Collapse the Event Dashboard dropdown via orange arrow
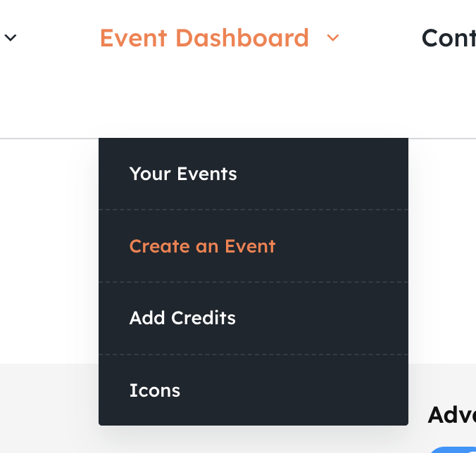Screen dimensions: 476x453 pos(333,38)
